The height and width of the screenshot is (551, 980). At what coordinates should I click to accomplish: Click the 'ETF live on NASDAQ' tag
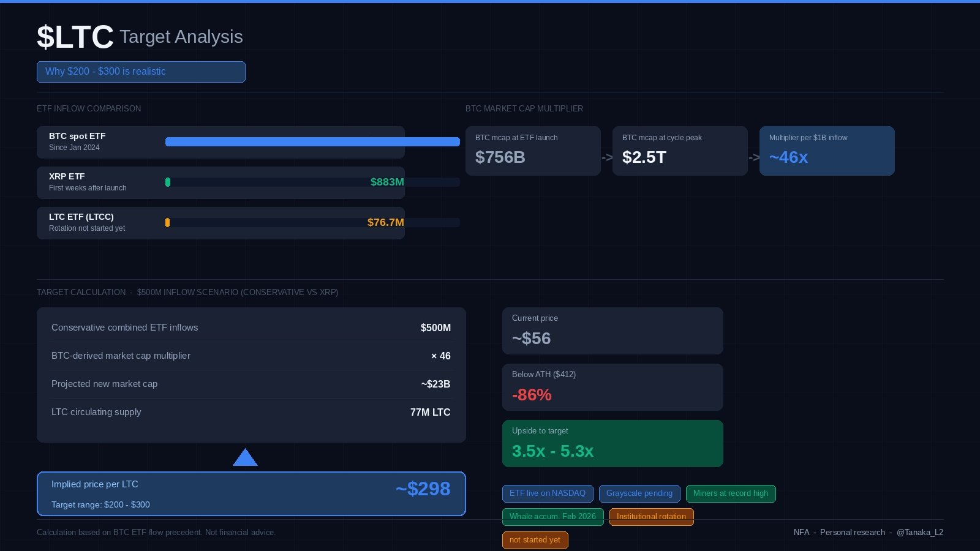click(548, 493)
